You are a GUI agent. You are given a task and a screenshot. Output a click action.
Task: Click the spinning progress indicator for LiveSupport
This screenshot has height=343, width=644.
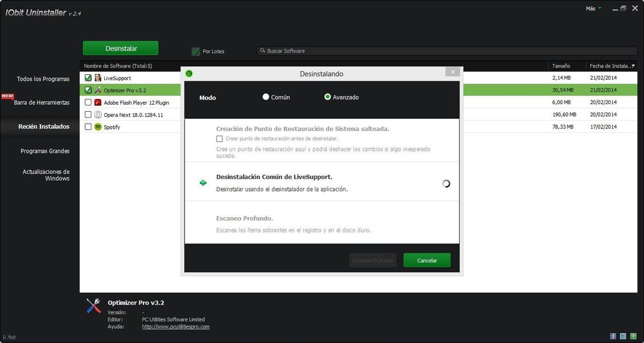click(x=446, y=184)
